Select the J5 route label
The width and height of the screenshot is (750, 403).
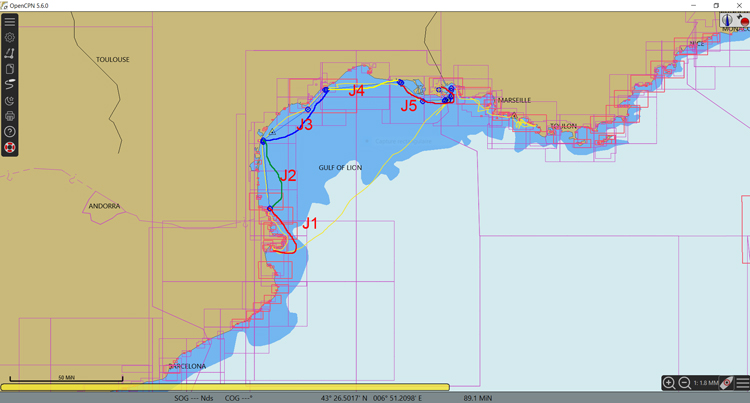coord(408,106)
